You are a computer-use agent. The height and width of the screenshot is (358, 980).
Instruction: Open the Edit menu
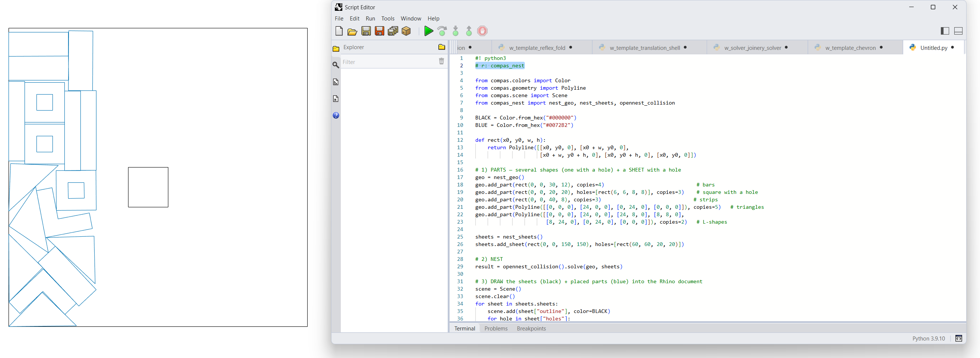tap(355, 18)
